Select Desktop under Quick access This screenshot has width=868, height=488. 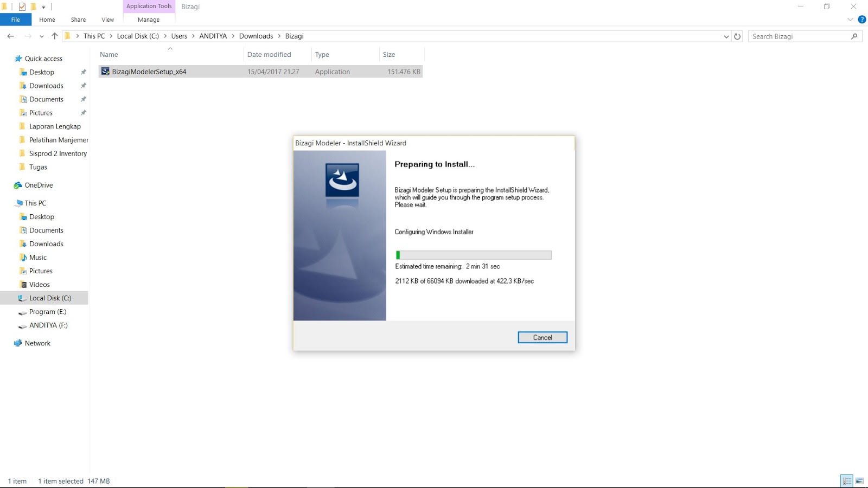[42, 72]
